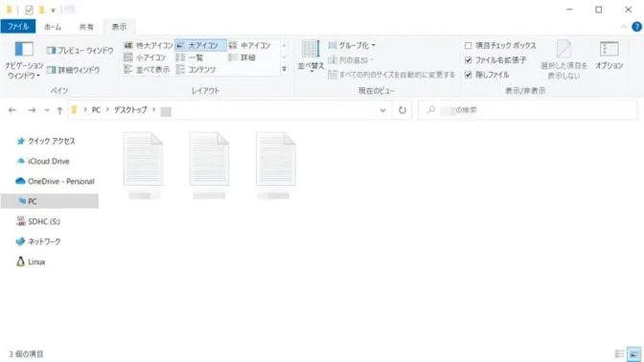This screenshot has height=362, width=644.
Task: Open Linux in the navigation pane
Action: click(x=31, y=261)
